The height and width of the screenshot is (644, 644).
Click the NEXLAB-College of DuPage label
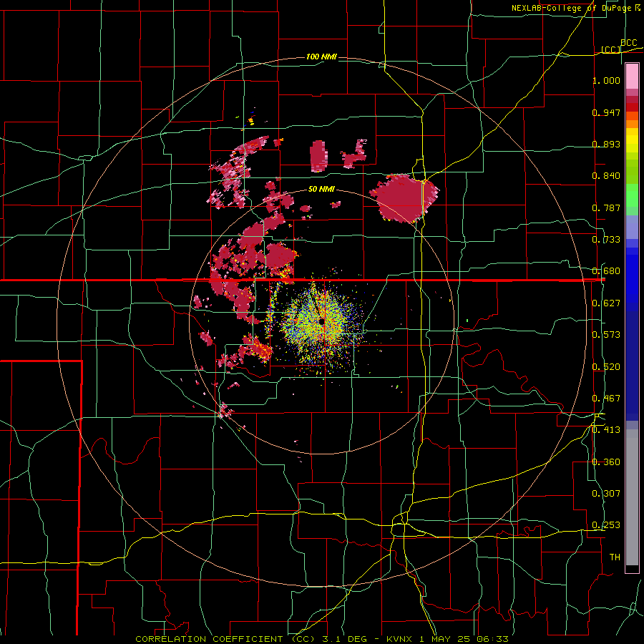coord(573,8)
